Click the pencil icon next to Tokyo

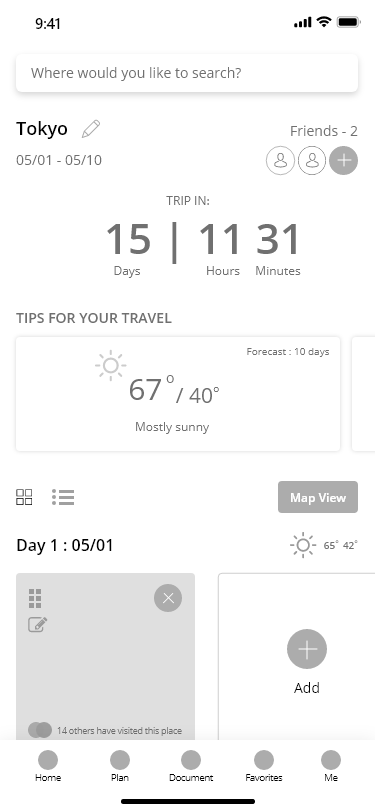tap(91, 129)
